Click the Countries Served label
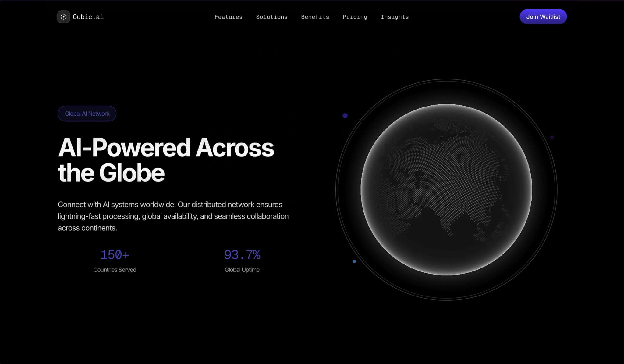Viewport: 624px width, 364px height. 115,270
